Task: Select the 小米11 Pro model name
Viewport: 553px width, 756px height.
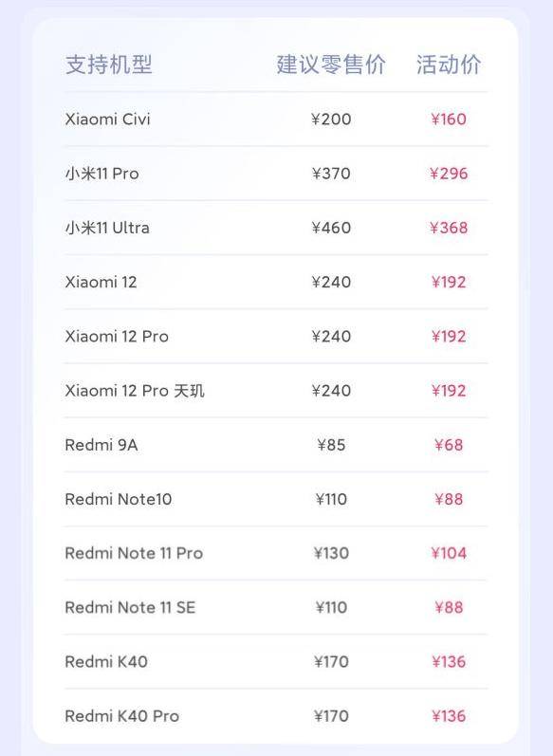Action: (x=102, y=174)
